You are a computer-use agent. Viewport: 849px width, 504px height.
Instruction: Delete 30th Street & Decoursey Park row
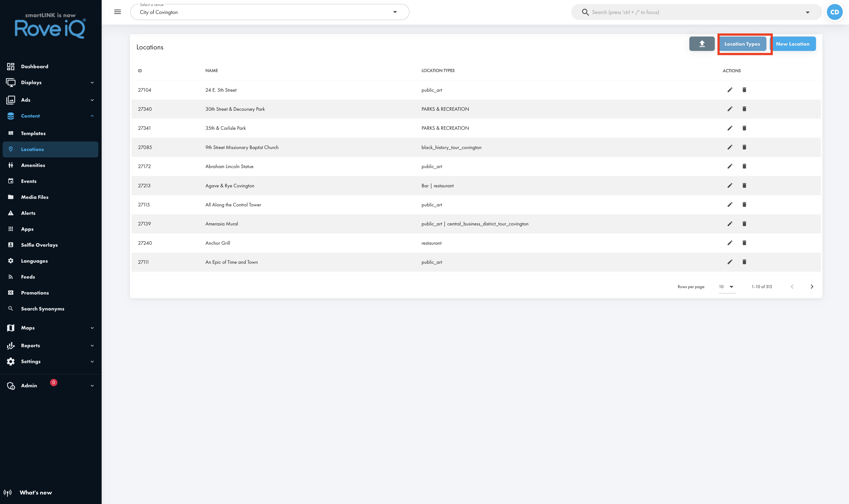coord(744,109)
